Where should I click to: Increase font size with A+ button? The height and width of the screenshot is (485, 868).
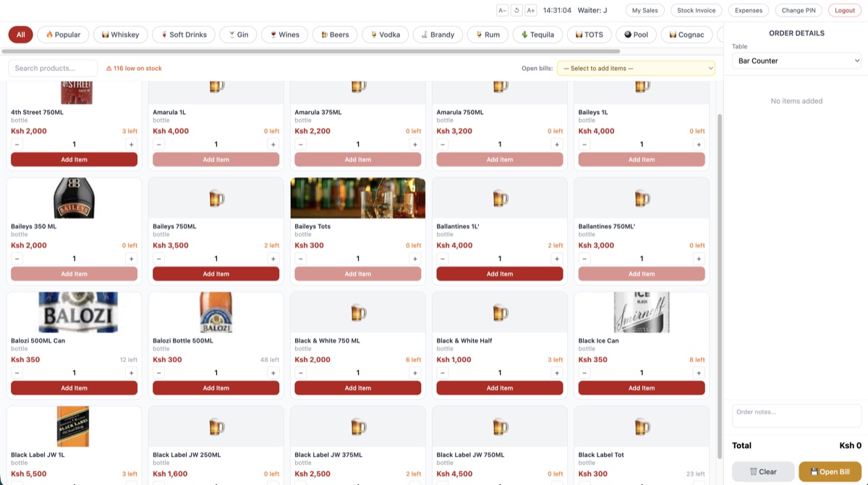pyautogui.click(x=531, y=10)
